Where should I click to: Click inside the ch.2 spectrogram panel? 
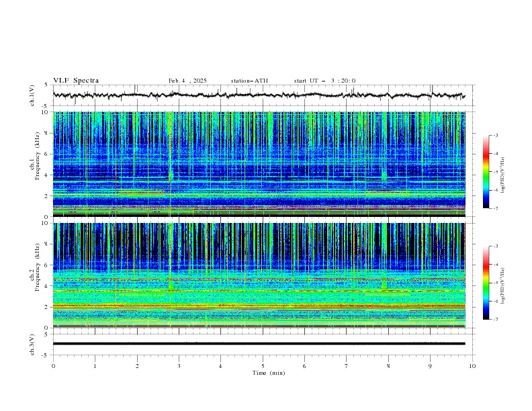[259, 275]
